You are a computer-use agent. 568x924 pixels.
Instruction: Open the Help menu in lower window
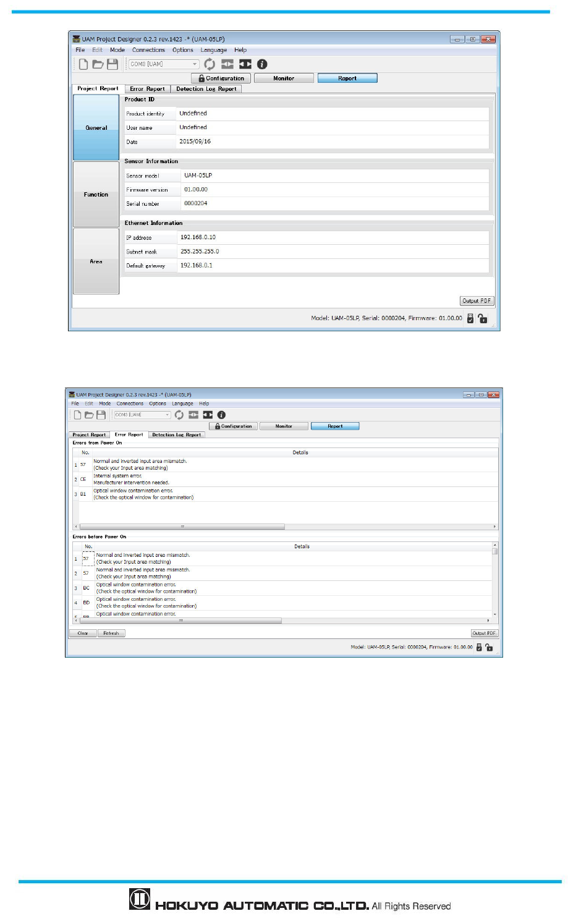204,404
